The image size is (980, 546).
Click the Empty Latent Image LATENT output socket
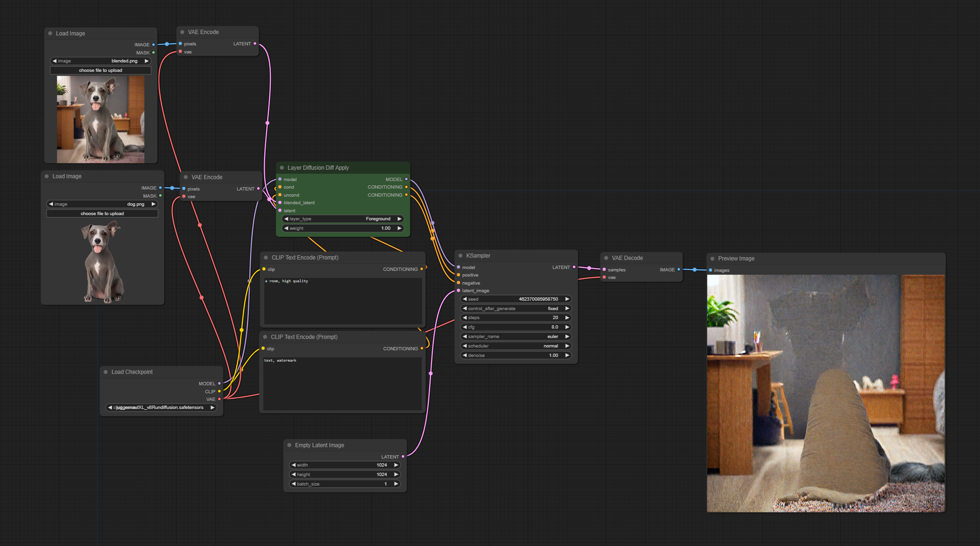403,457
